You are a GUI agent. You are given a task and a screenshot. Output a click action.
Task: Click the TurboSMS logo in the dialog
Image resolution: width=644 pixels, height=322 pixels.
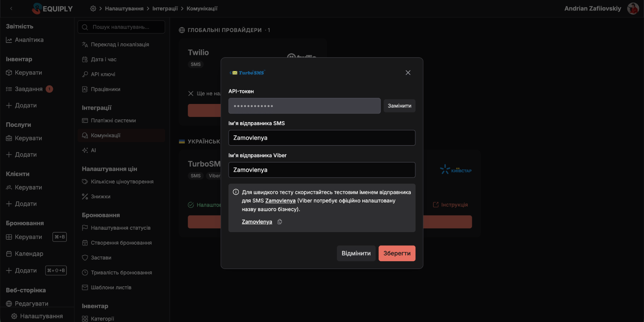pos(247,73)
